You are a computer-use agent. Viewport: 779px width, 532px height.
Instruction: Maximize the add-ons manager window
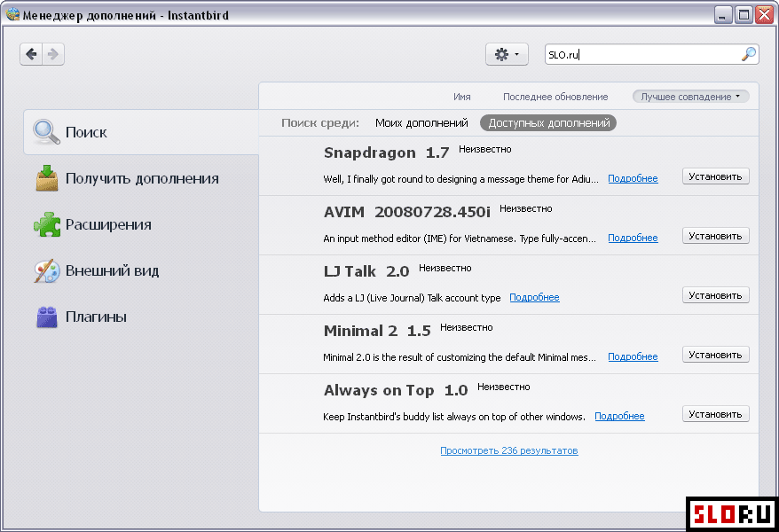coord(744,15)
